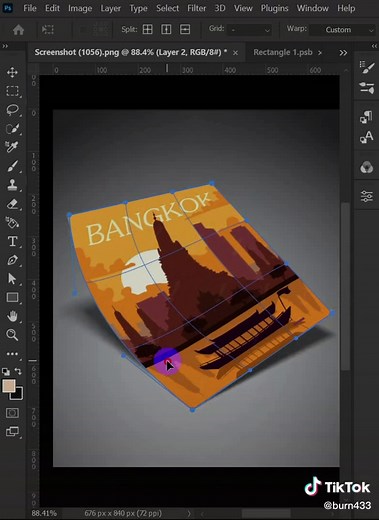Click the 88.41% zoom level field
Image resolution: width=379 pixels, height=520 pixels.
click(x=44, y=513)
